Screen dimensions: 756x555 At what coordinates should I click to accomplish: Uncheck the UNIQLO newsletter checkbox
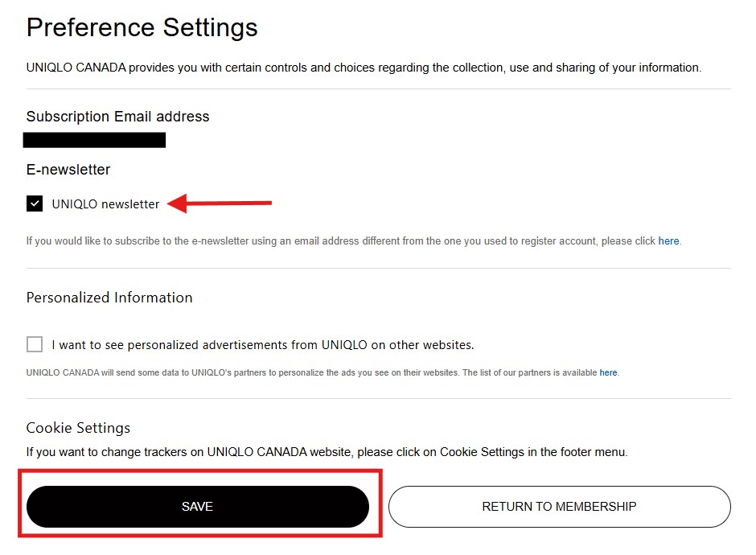point(35,204)
